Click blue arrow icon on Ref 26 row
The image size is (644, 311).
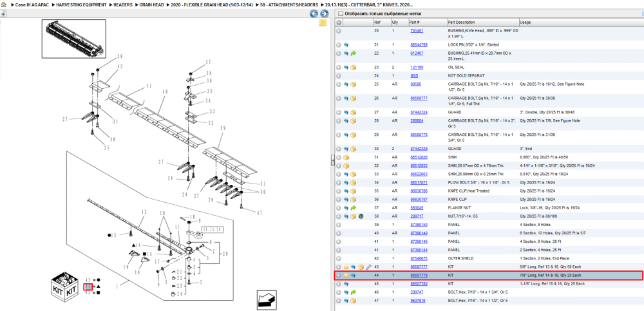click(346, 99)
